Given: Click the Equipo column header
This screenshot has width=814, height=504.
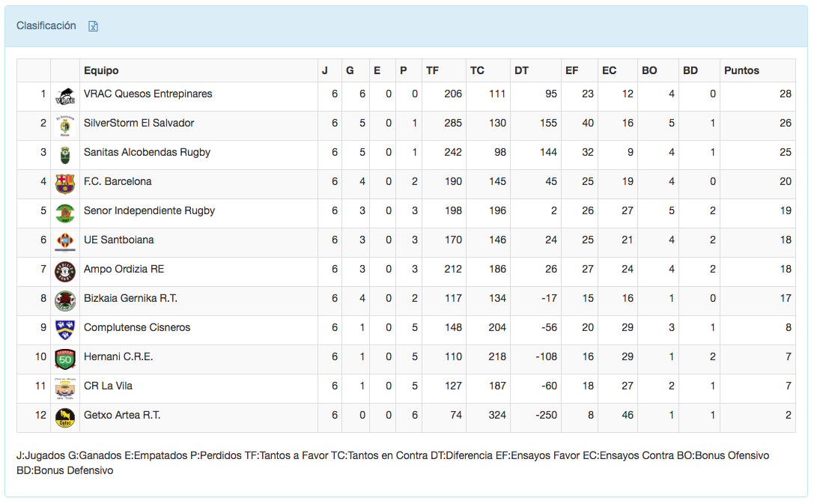Looking at the screenshot, I should coord(101,70).
